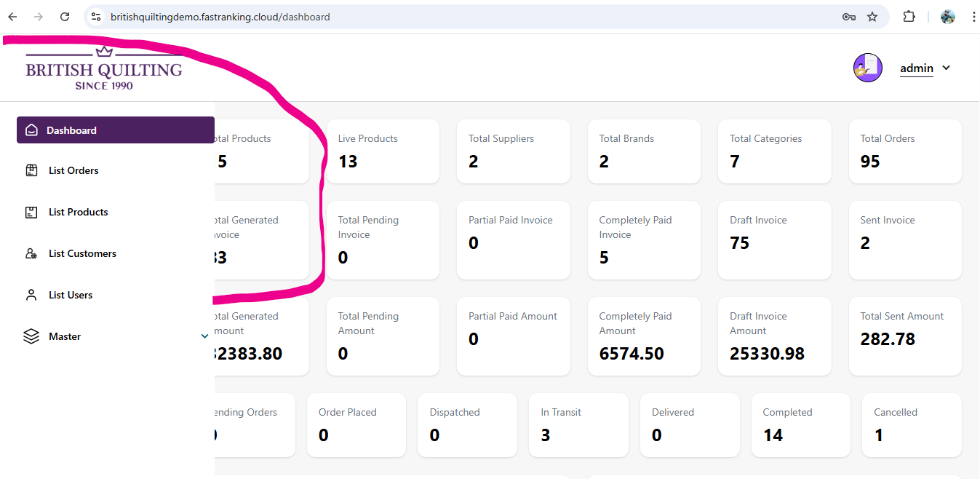This screenshot has width=980, height=479.
Task: Expand the Master menu chevron
Action: [x=204, y=336]
